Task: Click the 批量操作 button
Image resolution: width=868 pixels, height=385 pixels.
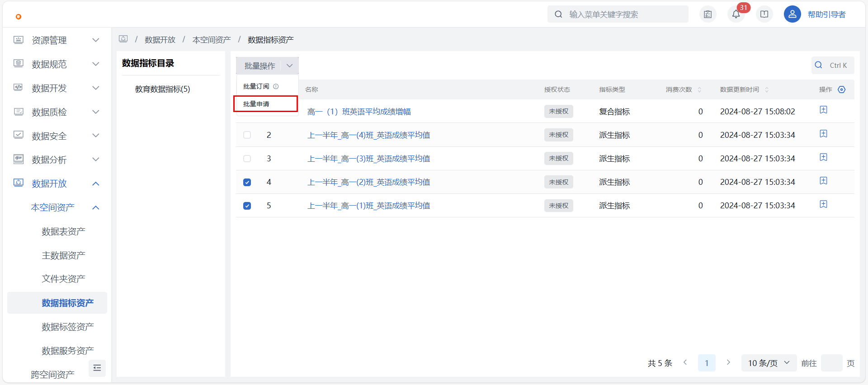Action: tap(259, 66)
